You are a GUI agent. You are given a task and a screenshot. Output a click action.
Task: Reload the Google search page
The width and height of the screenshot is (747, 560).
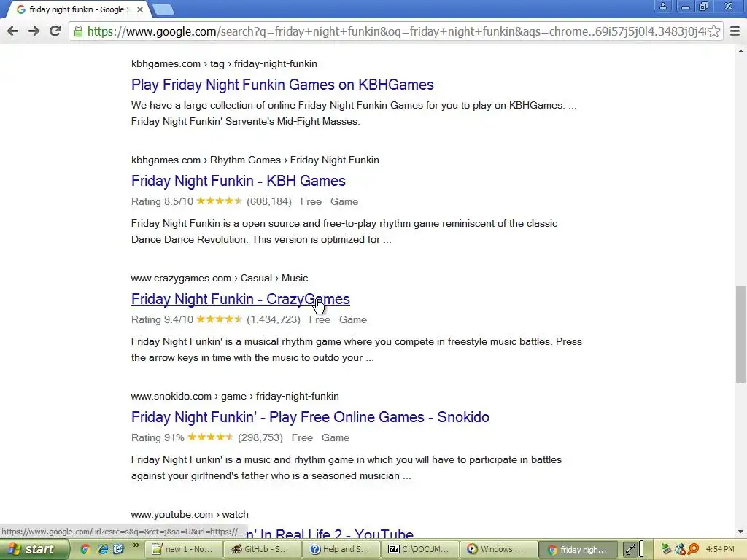point(55,31)
